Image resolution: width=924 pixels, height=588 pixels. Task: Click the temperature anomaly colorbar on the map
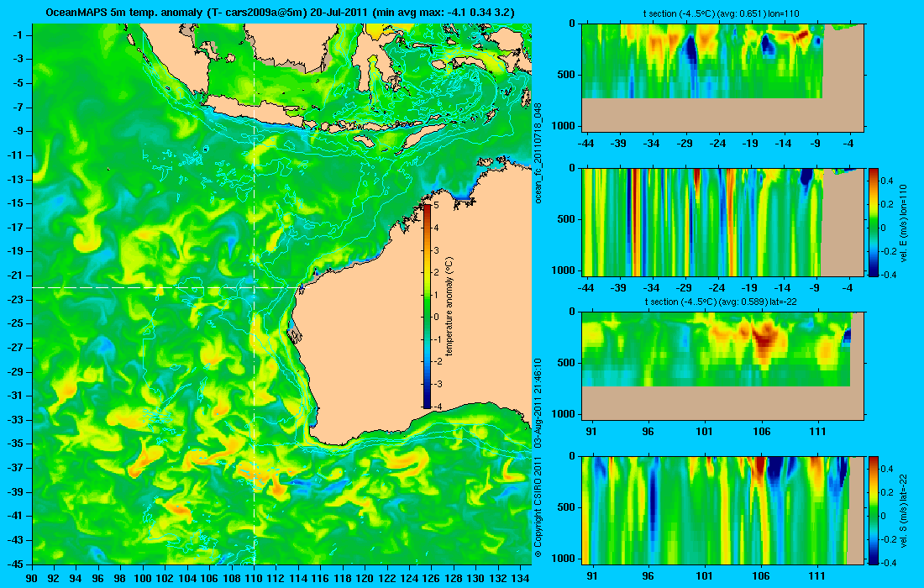click(428, 306)
